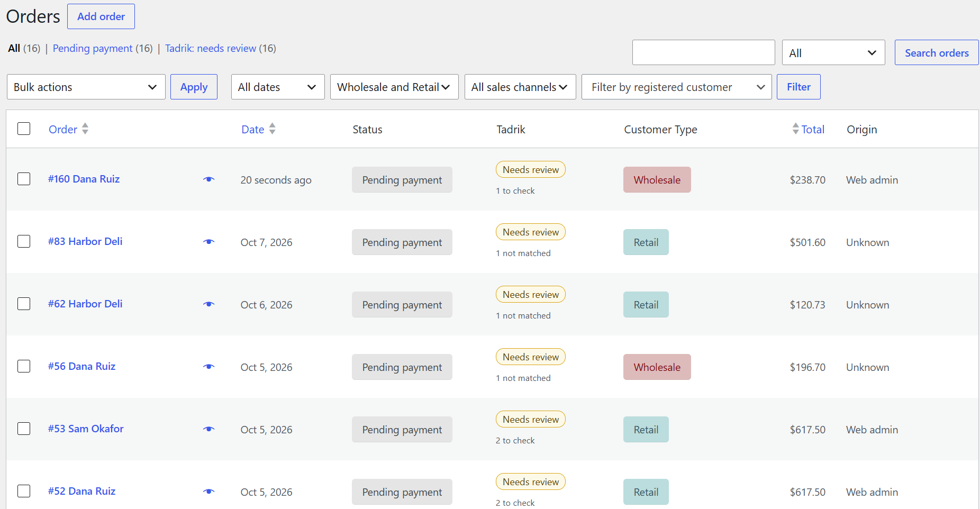Sort orders by Order column arrows
Screen dimensions: 980x509
85,129
